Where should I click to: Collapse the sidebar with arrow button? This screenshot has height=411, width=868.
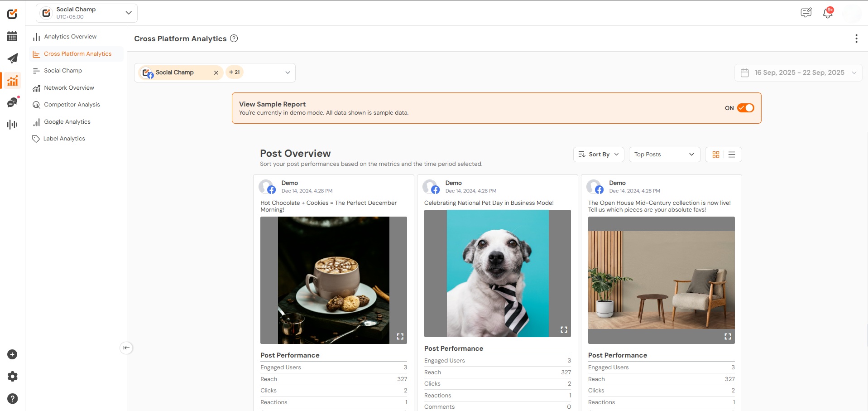click(x=126, y=348)
